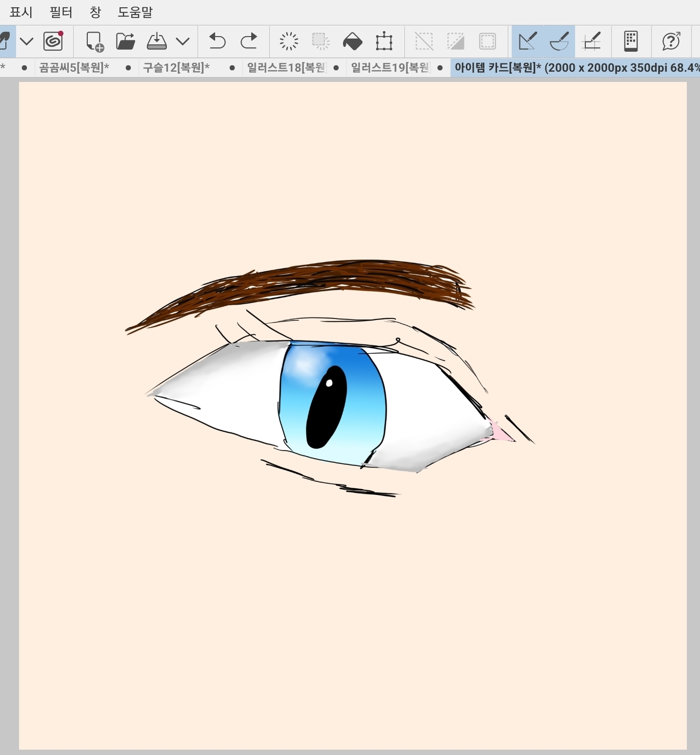Image resolution: width=700 pixels, height=755 pixels.
Task: Activate the Scale/Rotate transform icon
Action: pos(384,41)
